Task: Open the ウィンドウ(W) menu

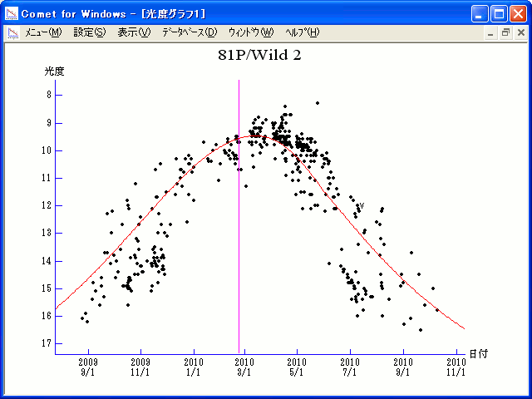Action: tap(251, 32)
